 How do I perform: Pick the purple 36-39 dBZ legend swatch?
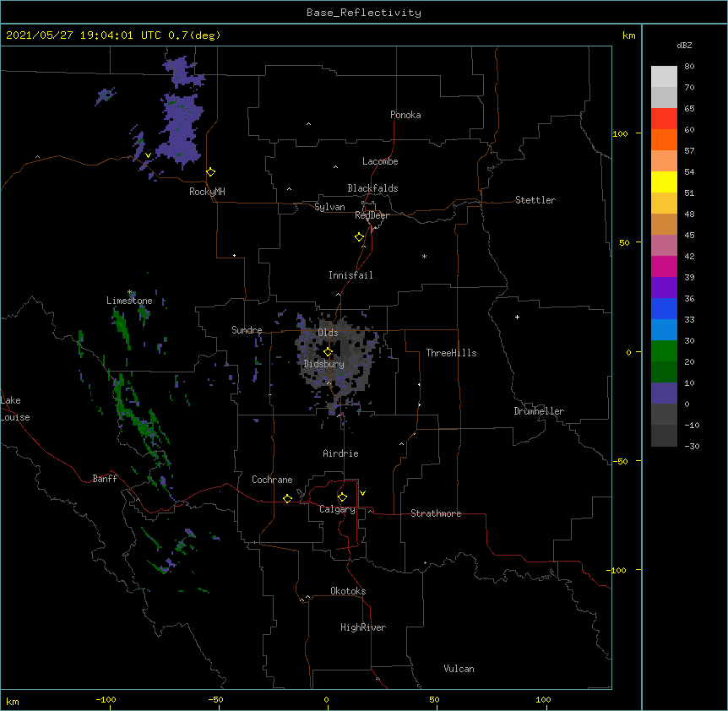point(664,288)
